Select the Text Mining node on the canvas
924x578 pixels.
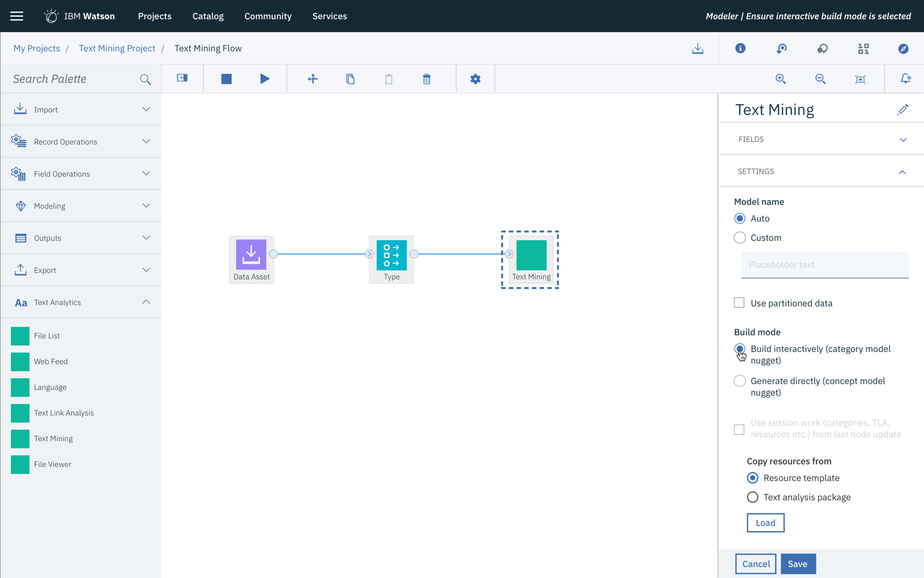tap(531, 260)
